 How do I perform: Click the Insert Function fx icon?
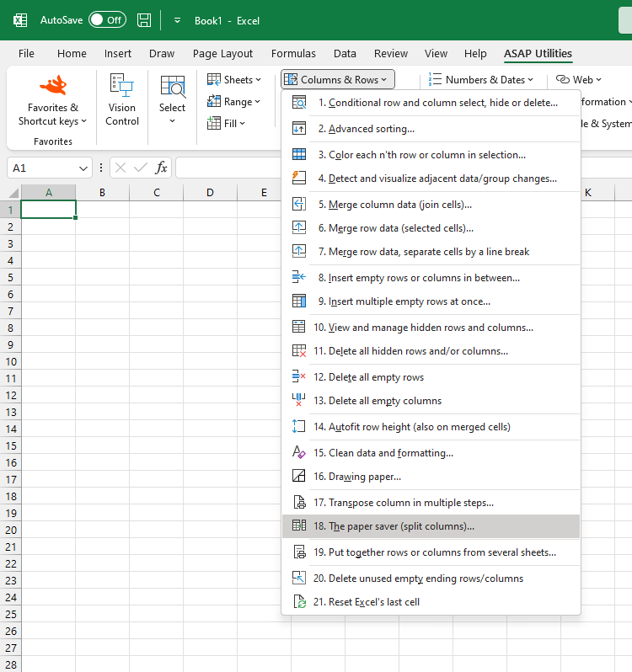[161, 168]
